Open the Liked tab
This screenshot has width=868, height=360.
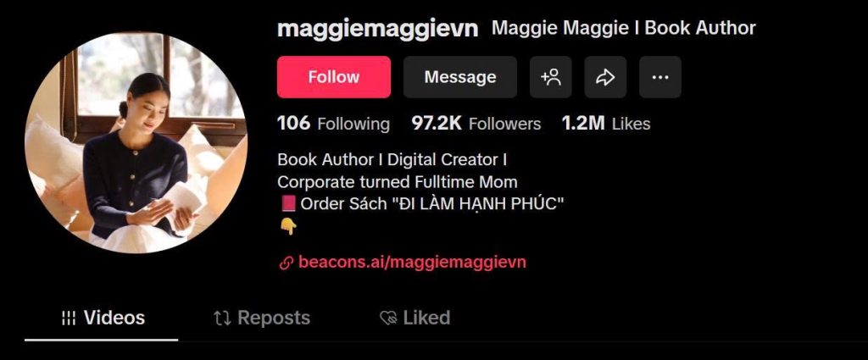[x=415, y=318]
